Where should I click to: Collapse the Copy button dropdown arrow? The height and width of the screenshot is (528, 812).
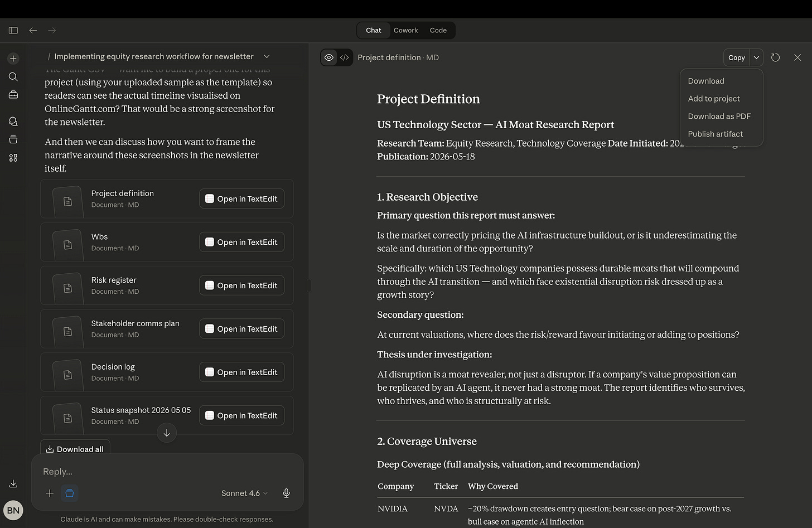756,57
